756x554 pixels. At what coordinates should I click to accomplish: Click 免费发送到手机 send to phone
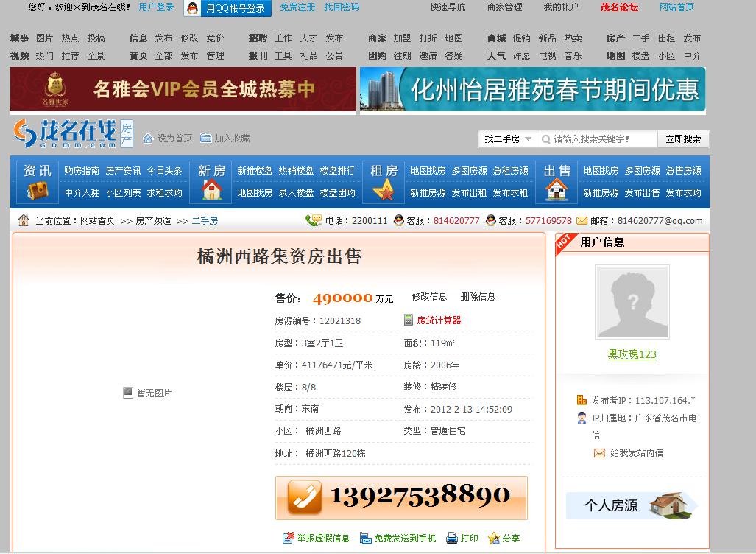[404, 539]
